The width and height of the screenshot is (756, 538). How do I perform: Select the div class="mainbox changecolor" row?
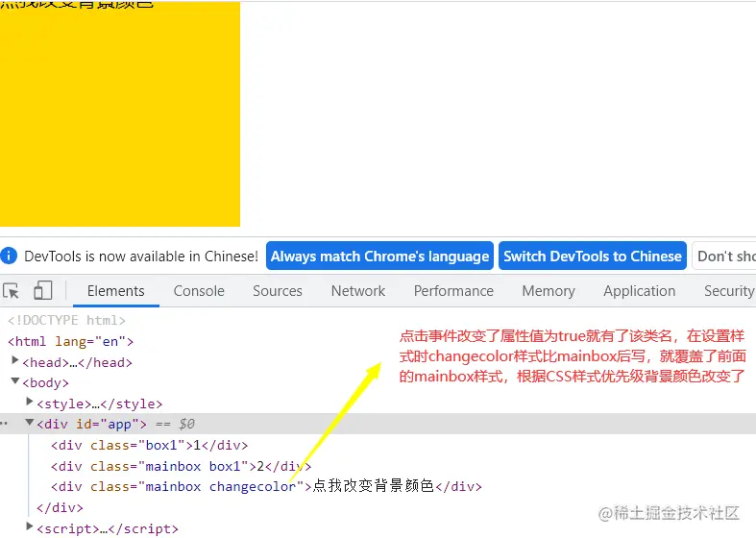tap(266, 486)
